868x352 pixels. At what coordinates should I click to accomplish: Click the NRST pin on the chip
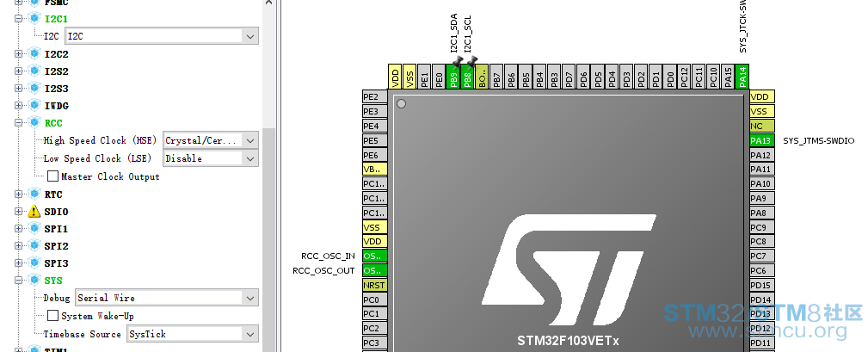374,285
